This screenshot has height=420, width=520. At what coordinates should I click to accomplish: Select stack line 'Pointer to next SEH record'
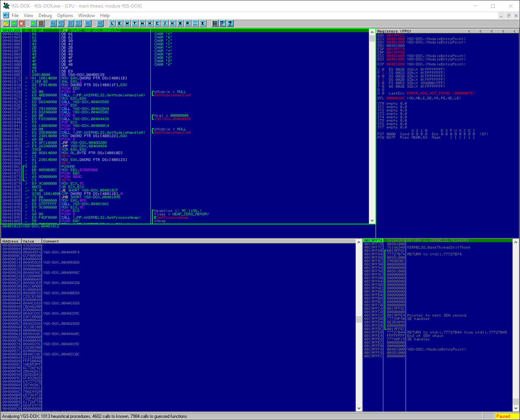438,315
